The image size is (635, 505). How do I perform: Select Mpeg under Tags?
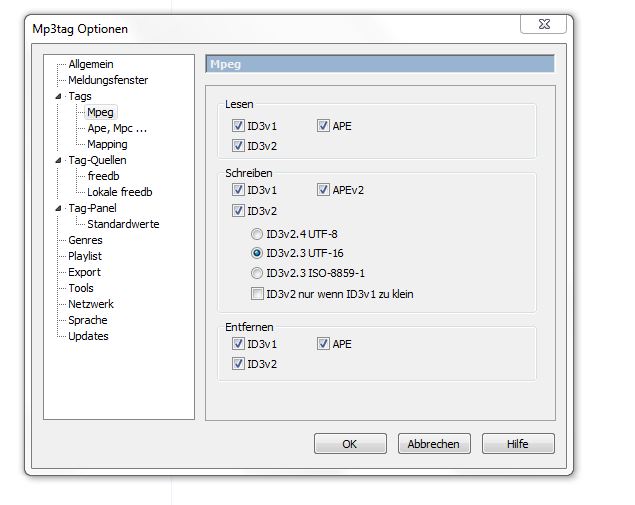[100, 112]
